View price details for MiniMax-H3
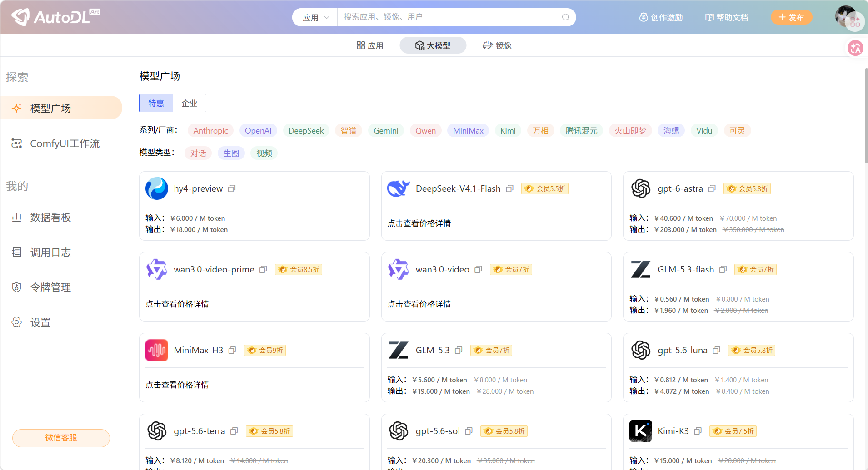 coord(177,385)
